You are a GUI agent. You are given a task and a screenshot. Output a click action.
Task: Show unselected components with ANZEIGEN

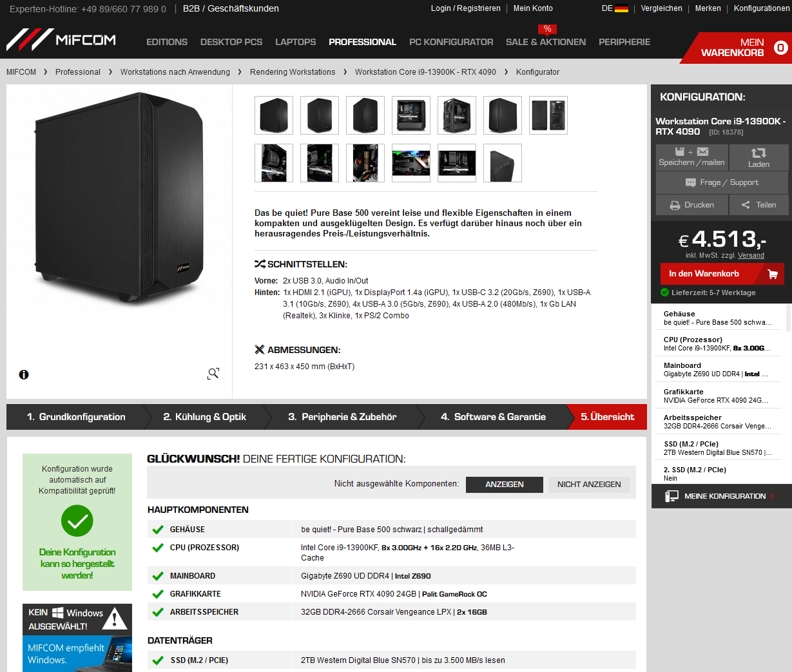[505, 485]
